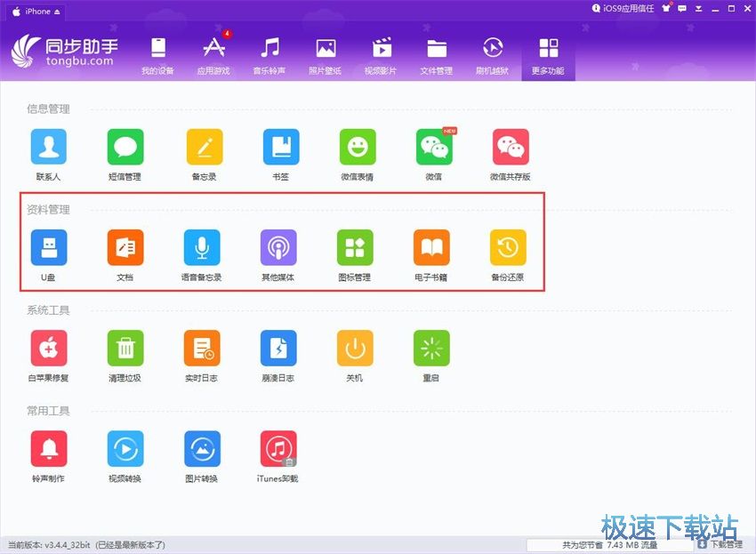Launch 清理垃圾 trash cleaner
Screen dimensions: 756x554
pyautogui.click(x=125, y=348)
